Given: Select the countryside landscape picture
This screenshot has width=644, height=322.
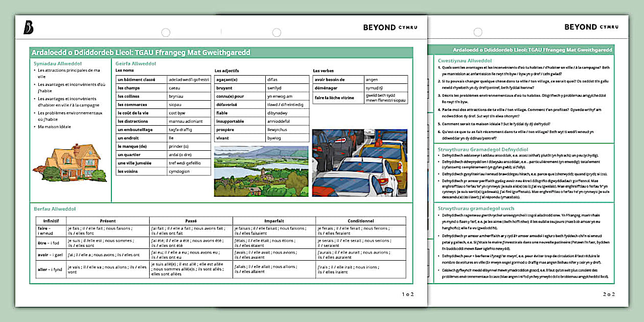Looking at the screenshot, I should (x=261, y=171).
